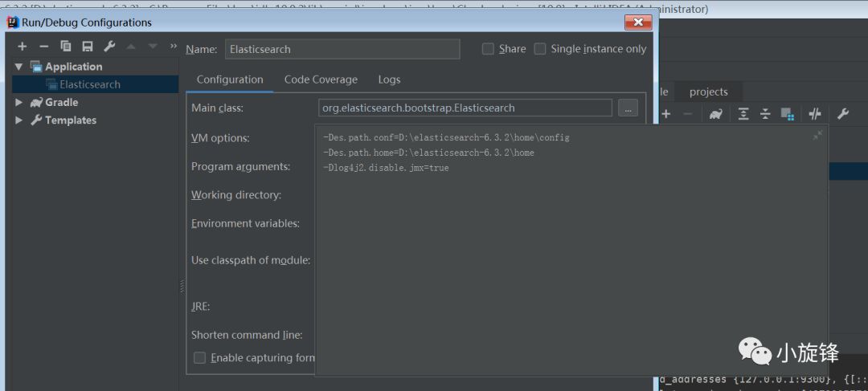
Task: Open the Code Coverage tab
Action: [321, 79]
